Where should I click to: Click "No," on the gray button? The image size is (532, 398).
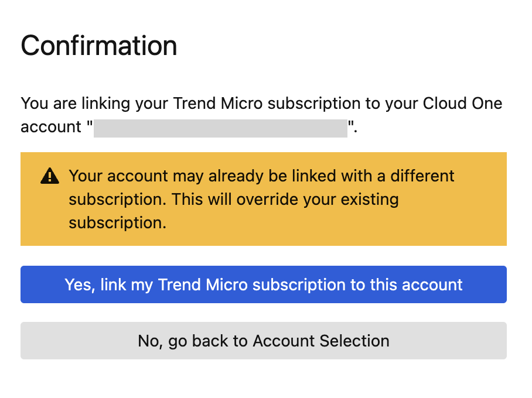[151, 341]
